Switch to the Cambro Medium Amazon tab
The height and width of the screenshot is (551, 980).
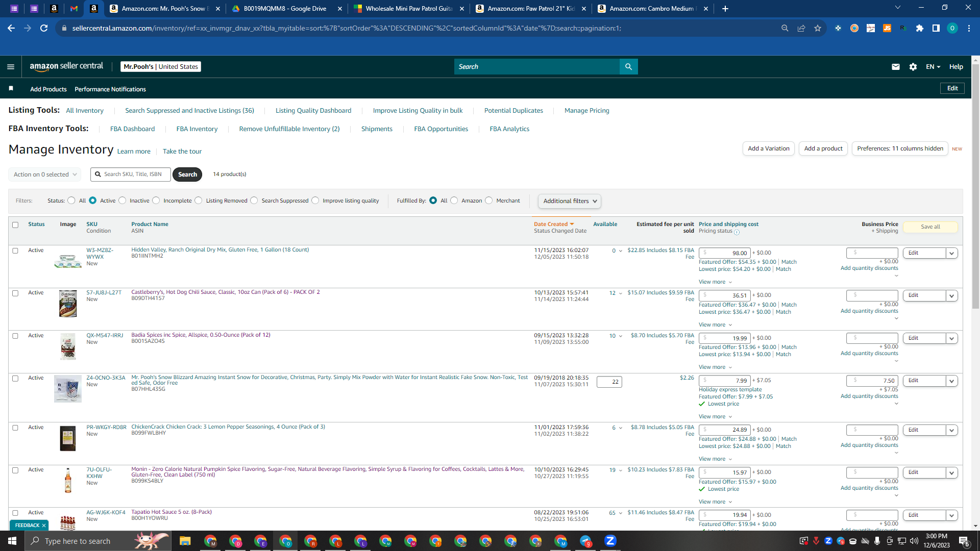pos(652,9)
